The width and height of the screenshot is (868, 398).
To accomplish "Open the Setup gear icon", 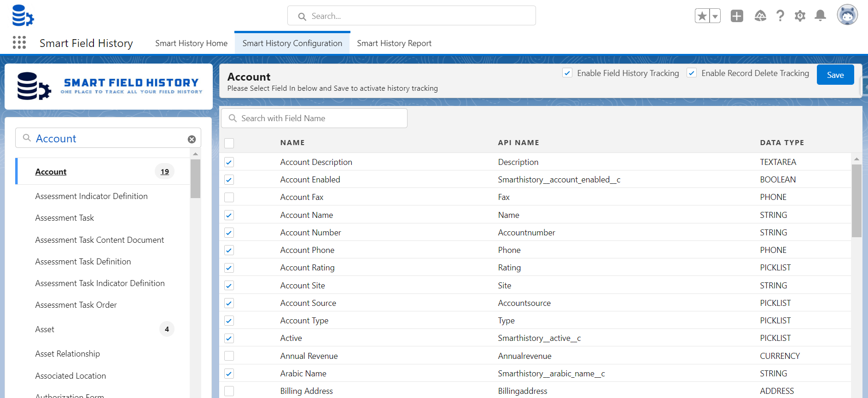I will [800, 16].
